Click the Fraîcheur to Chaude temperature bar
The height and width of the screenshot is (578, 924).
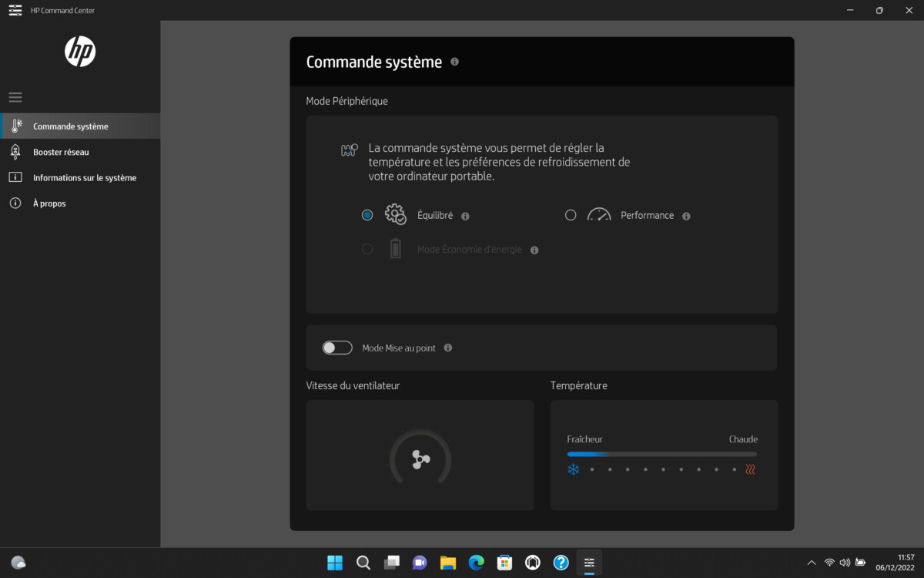(x=662, y=454)
